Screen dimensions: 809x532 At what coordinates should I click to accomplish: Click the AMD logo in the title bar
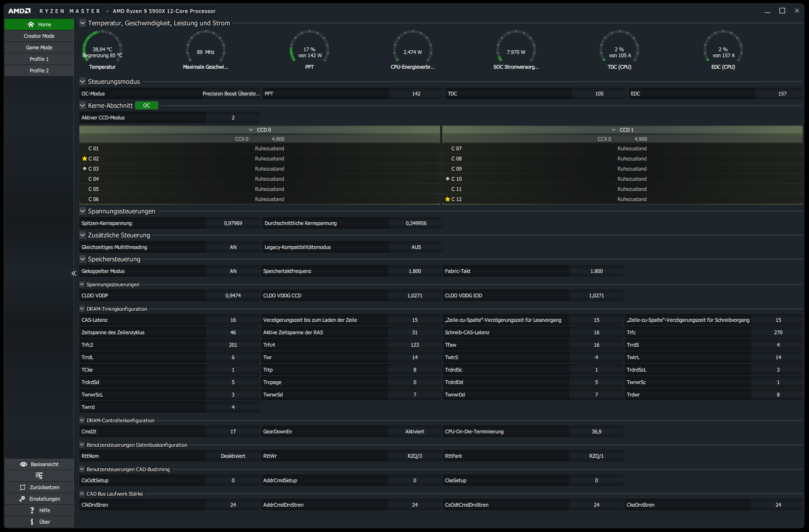tap(19, 11)
